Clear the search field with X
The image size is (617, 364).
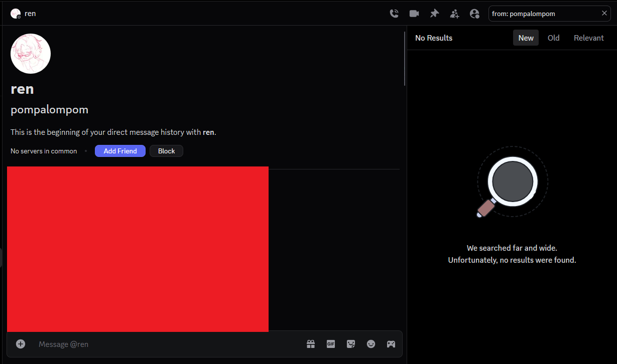click(604, 14)
